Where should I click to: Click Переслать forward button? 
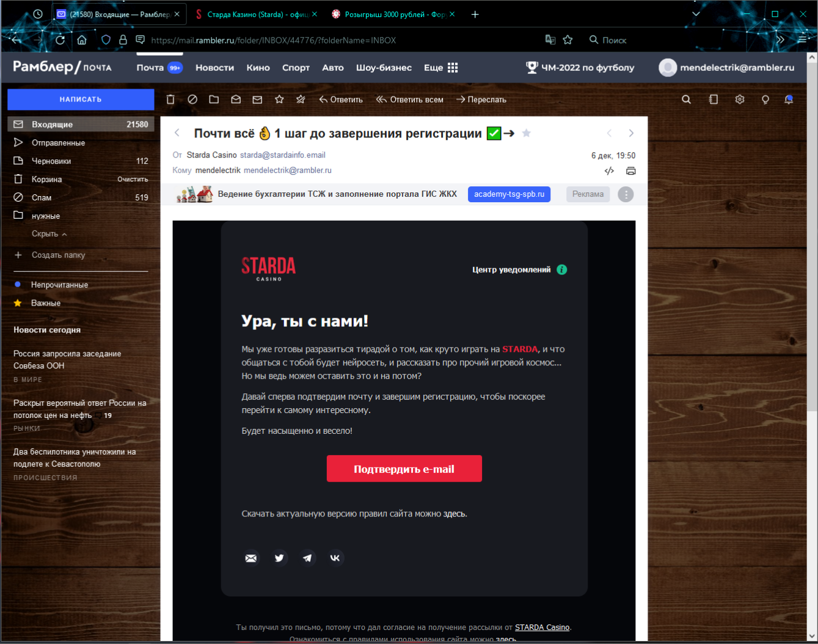(481, 100)
